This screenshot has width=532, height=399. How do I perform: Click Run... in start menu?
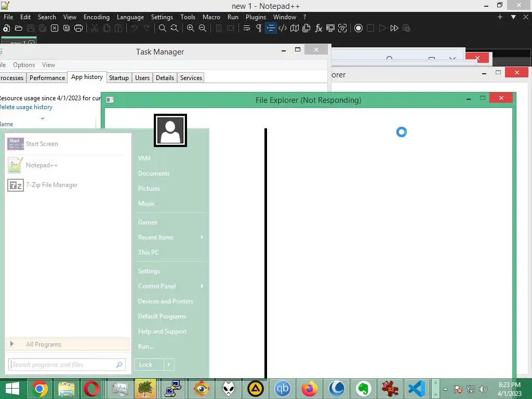[x=146, y=347]
